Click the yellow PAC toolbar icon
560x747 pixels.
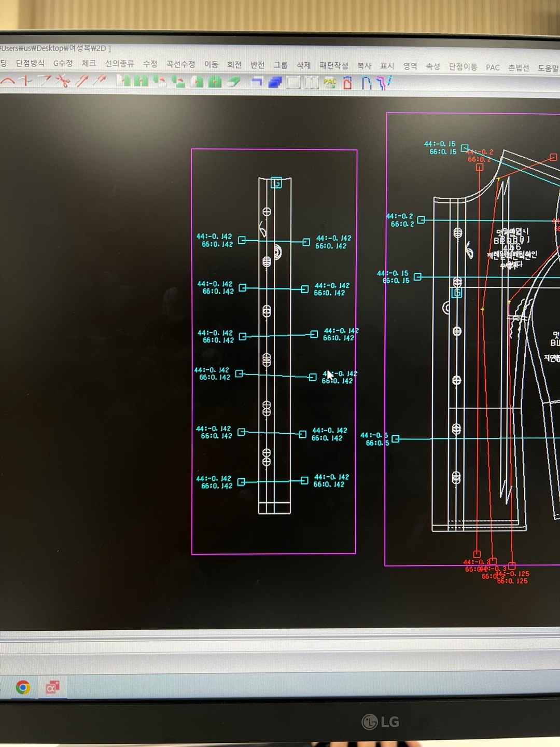pyautogui.click(x=330, y=82)
